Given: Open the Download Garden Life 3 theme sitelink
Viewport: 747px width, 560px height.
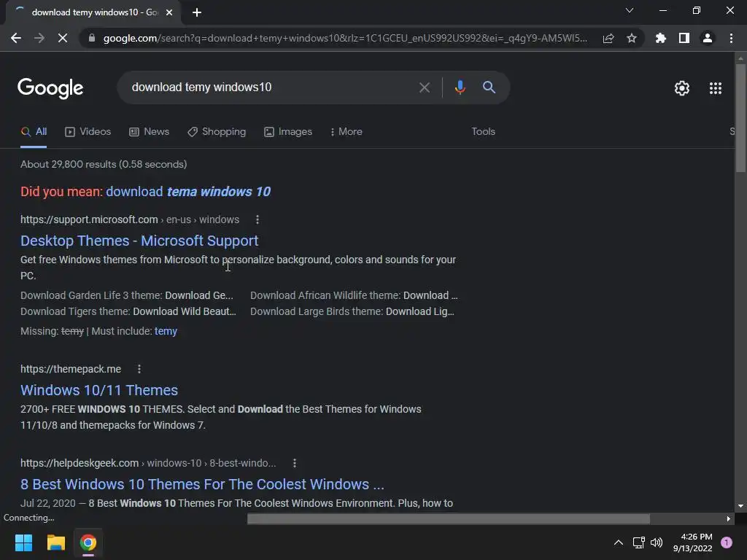Looking at the screenshot, I should click(x=127, y=295).
